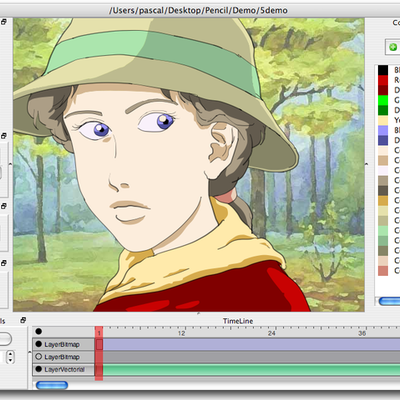This screenshot has width=400, height=400.
Task: Hide the visible LayerBitmap layer via its dot
Action: coord(39,344)
